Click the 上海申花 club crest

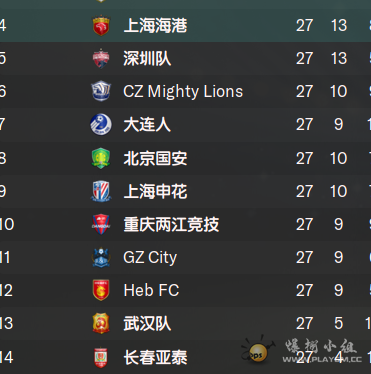101,191
